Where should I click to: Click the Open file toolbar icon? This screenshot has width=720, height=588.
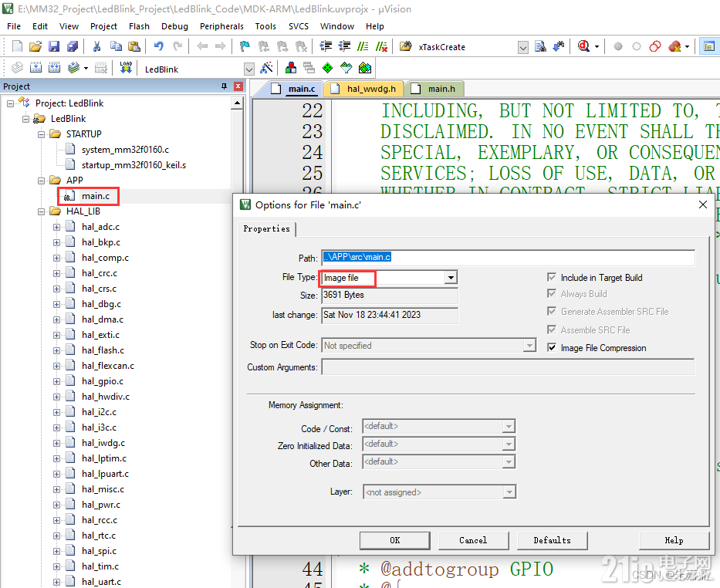(x=35, y=46)
